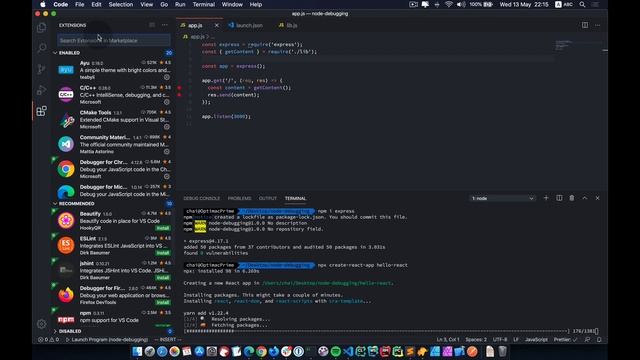Open notifications bell in status bar
Screen dimensions: 640x360
pyautogui.click(x=599, y=340)
